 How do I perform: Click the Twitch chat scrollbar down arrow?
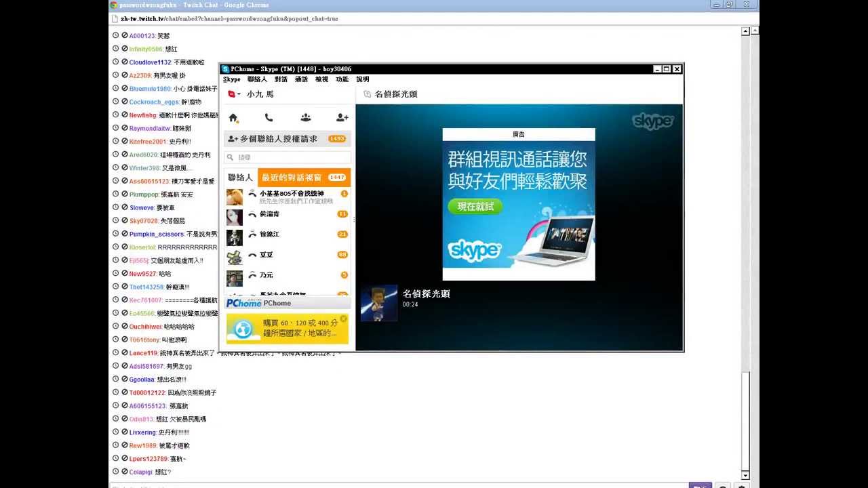[x=745, y=475]
